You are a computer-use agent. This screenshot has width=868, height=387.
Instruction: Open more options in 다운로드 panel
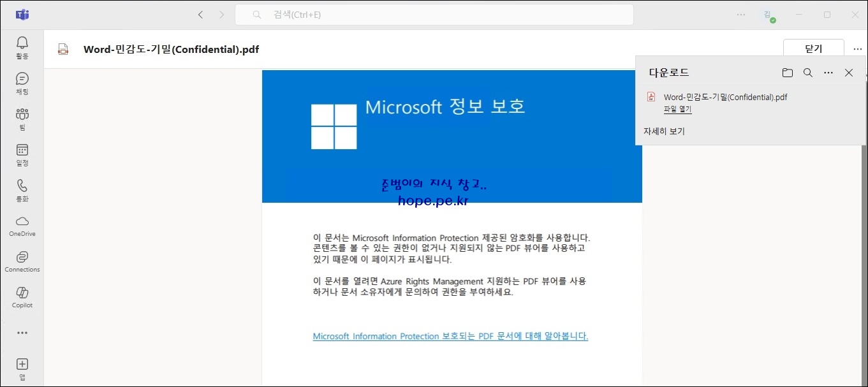(828, 73)
